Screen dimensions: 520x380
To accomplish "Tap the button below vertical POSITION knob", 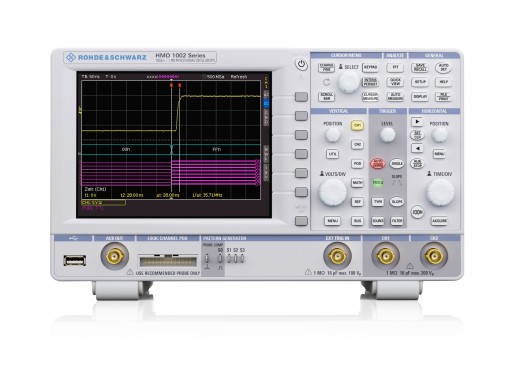I will [332, 154].
